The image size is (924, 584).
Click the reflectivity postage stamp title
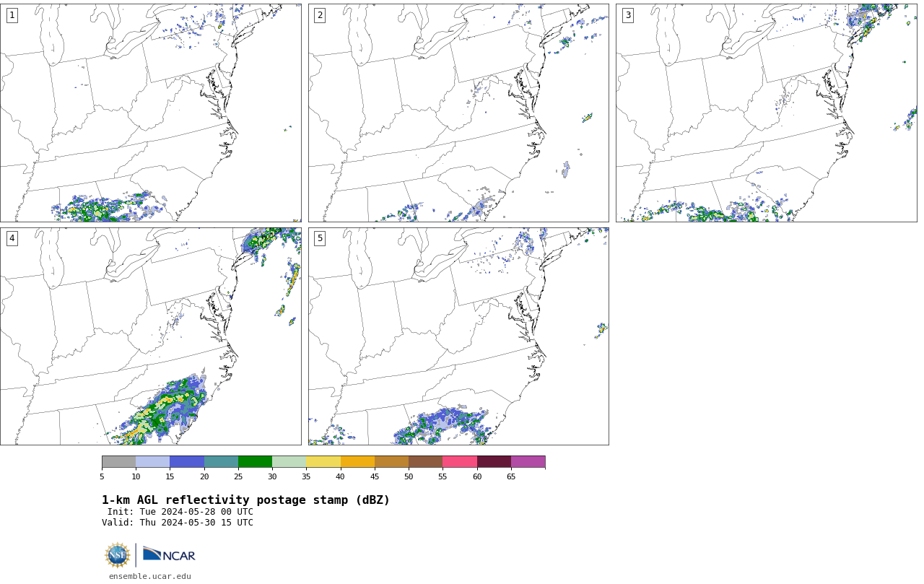click(x=245, y=500)
